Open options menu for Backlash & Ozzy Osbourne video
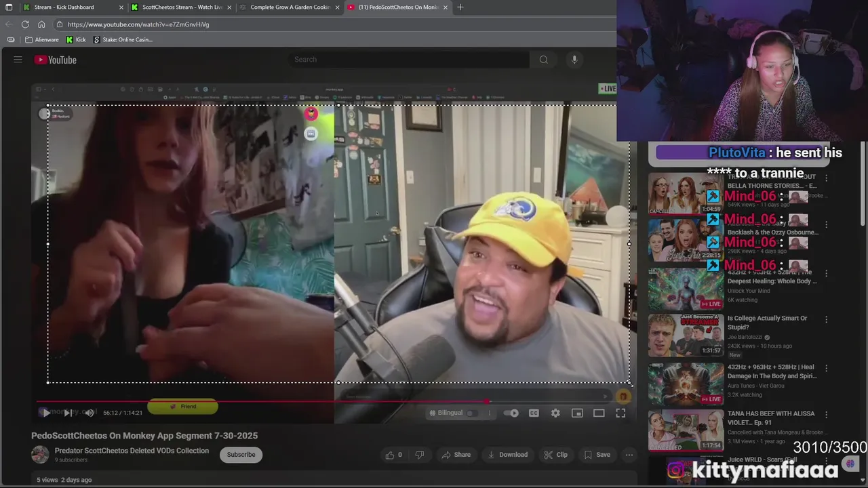This screenshot has width=868, height=488. [x=826, y=224]
